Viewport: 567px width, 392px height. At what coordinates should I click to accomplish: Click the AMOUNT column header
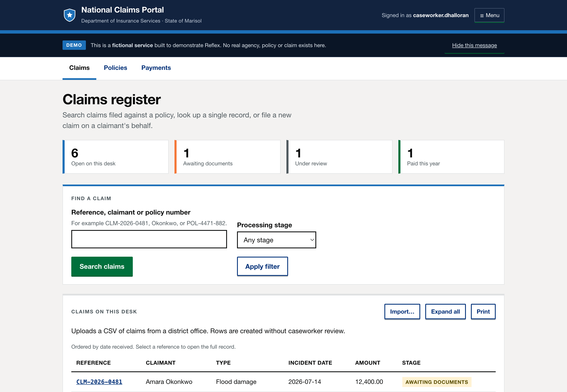click(x=368, y=363)
